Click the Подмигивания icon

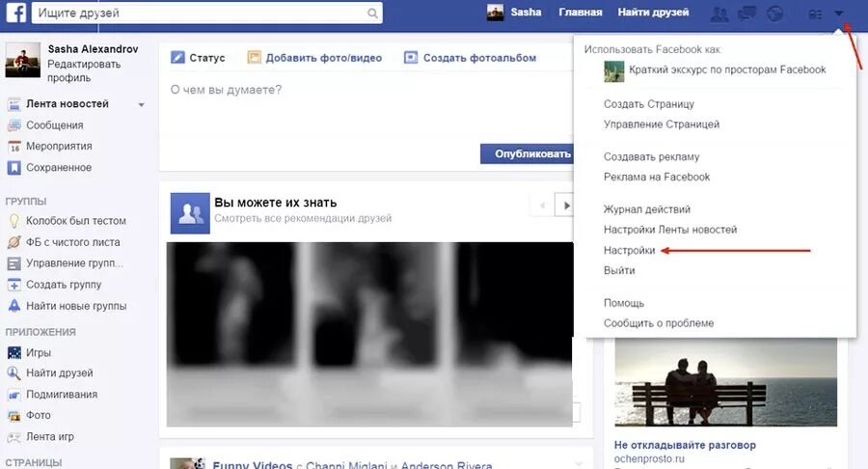[x=14, y=395]
